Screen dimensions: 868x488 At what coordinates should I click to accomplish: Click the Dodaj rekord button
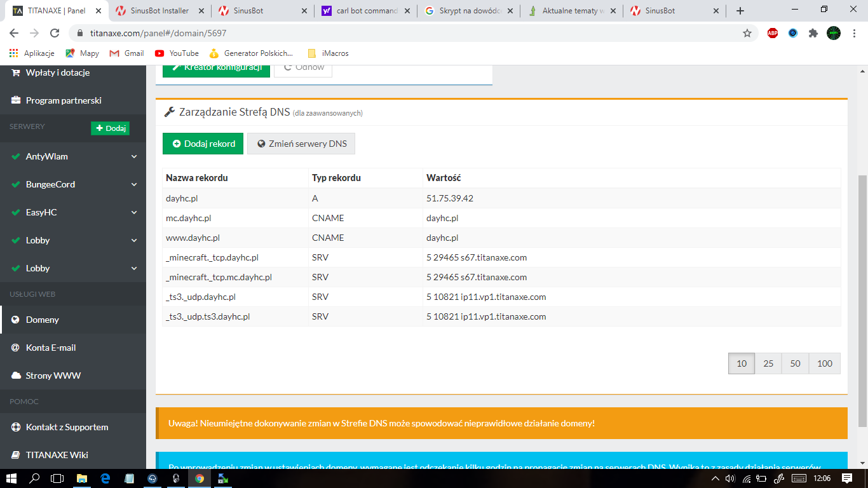pyautogui.click(x=203, y=144)
